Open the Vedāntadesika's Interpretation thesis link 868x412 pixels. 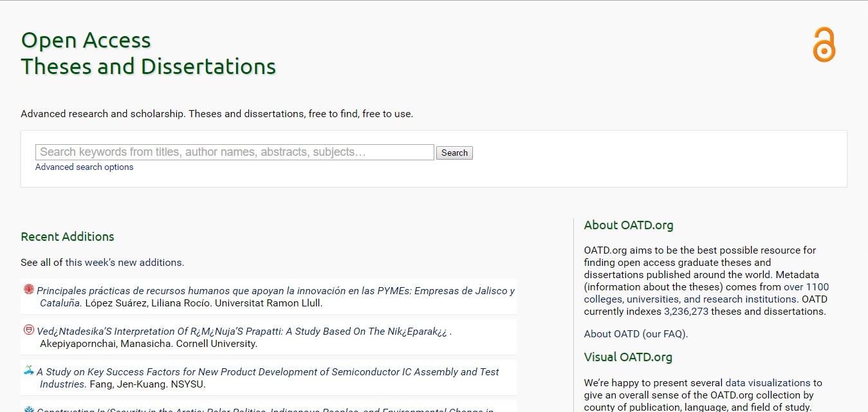click(x=244, y=332)
